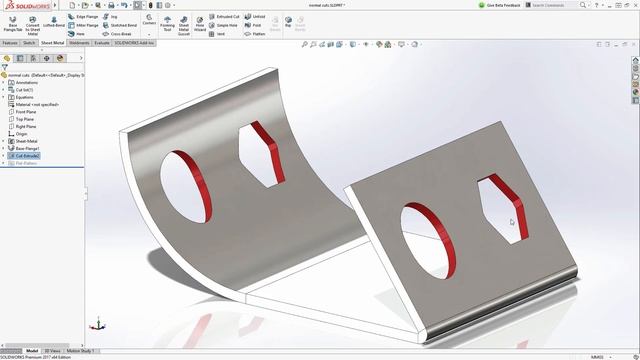Click the Print icon
Screen dimensions: 640x360
(x=111, y=5)
